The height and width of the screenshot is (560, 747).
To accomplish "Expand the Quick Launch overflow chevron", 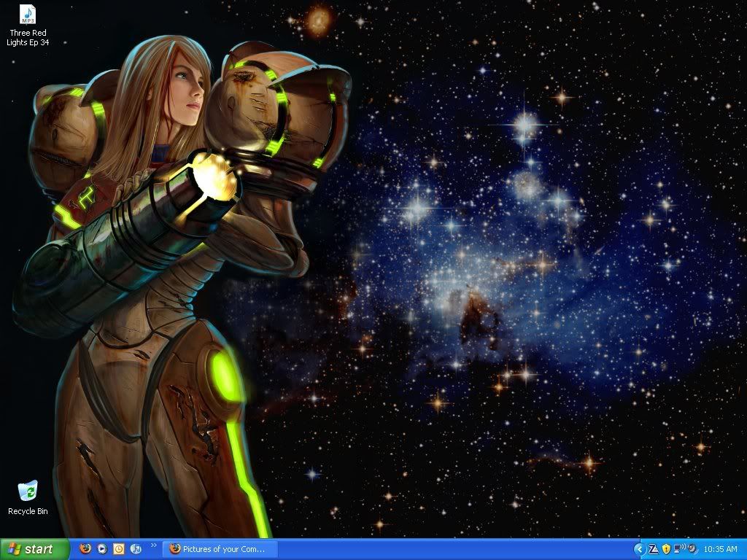I will point(154,545).
